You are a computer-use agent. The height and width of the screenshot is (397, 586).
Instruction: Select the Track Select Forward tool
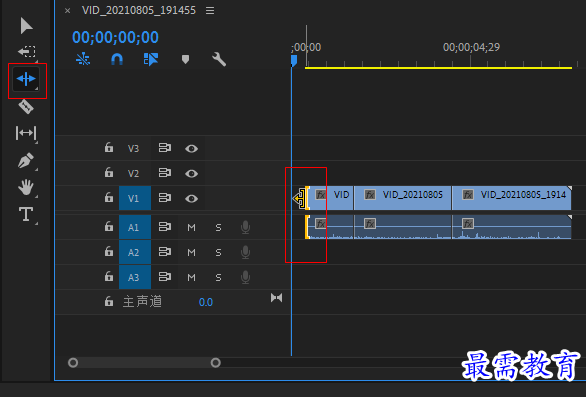(x=27, y=51)
